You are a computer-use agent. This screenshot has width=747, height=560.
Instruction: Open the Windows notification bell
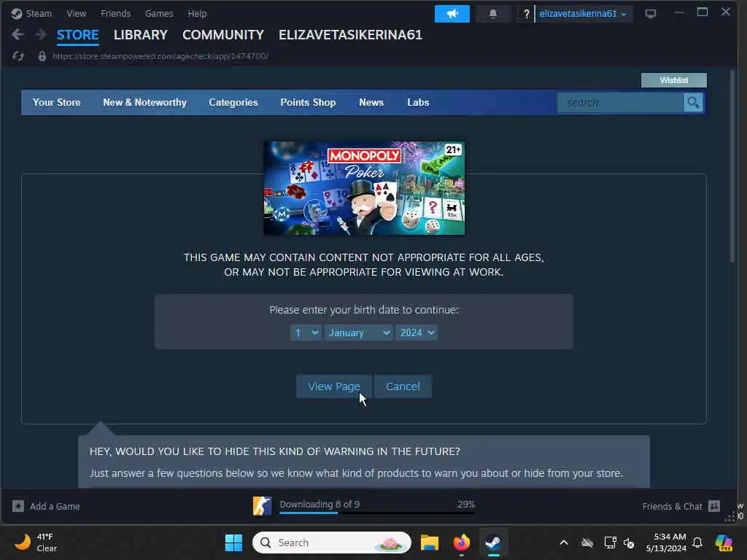click(x=697, y=542)
